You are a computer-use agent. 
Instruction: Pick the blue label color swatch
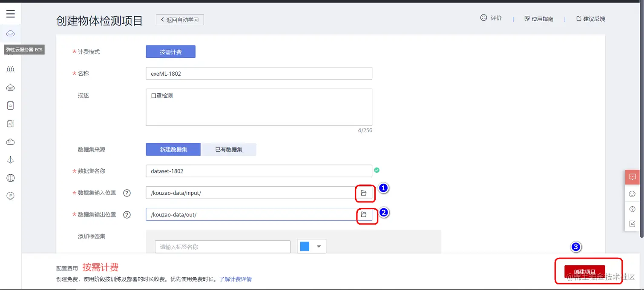coord(305,247)
